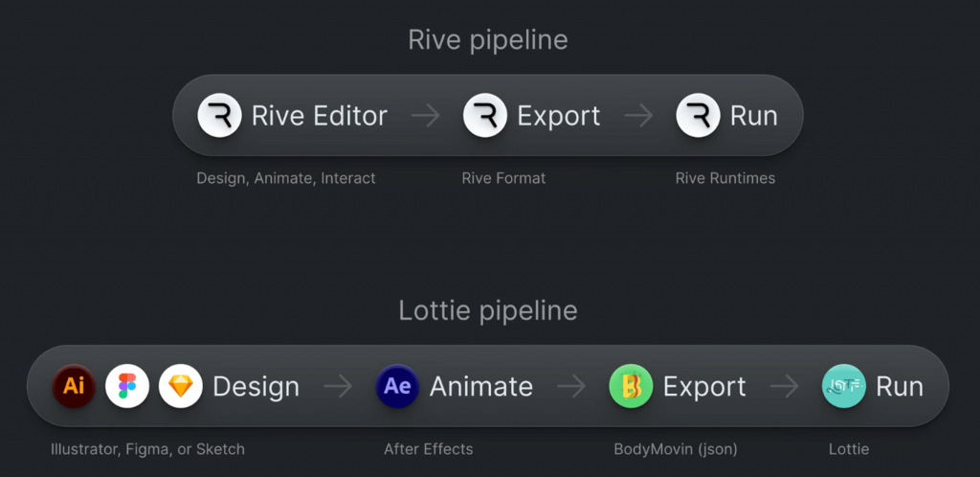Click the BodyMovin export icon
980x477 pixels.
click(x=631, y=386)
